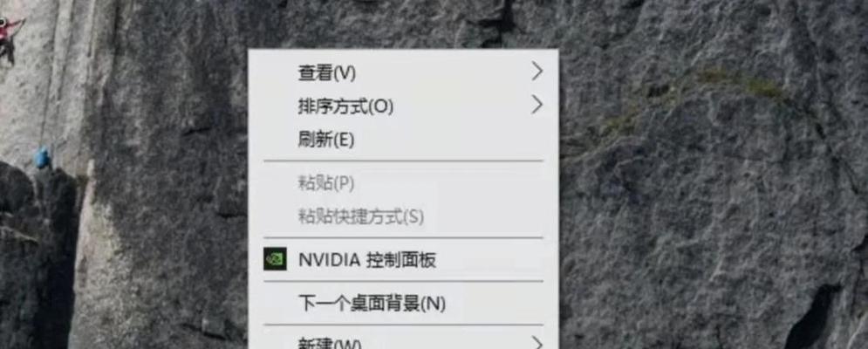Expand the chevron beside 新建(W)

[x=537, y=342]
